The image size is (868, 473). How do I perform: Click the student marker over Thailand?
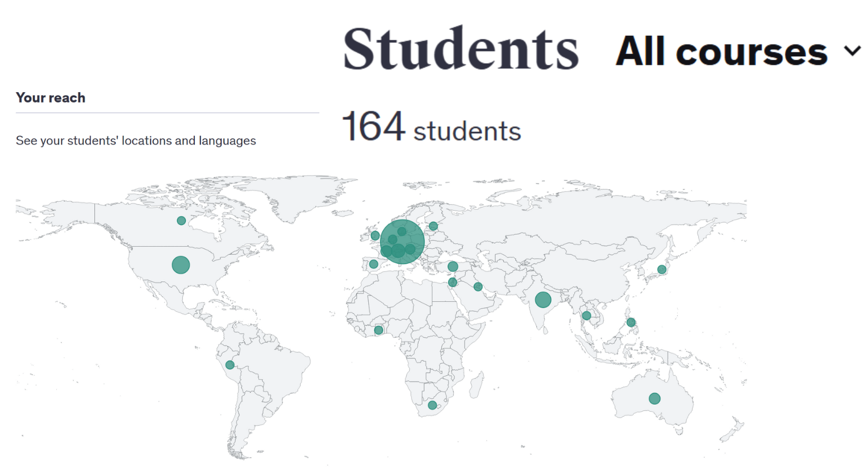587,316
